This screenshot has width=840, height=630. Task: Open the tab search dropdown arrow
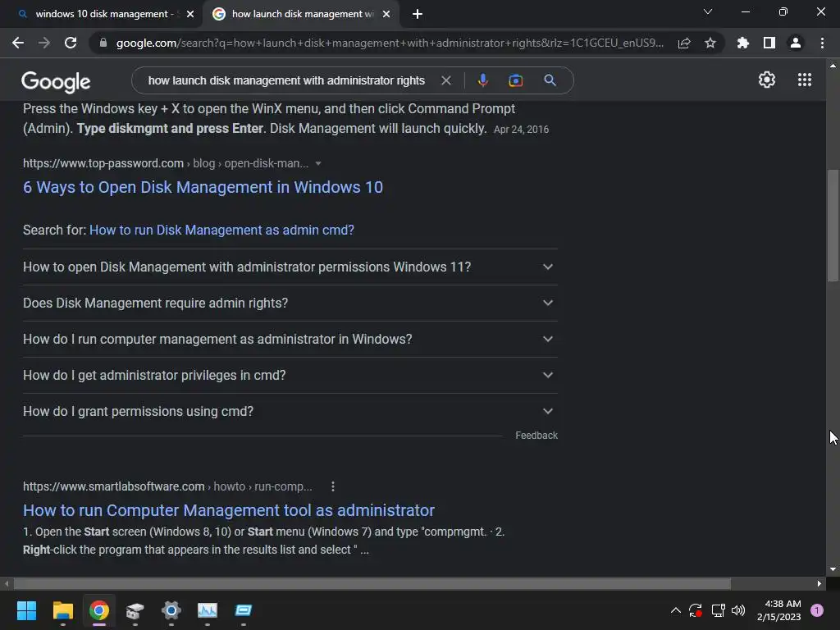(708, 11)
